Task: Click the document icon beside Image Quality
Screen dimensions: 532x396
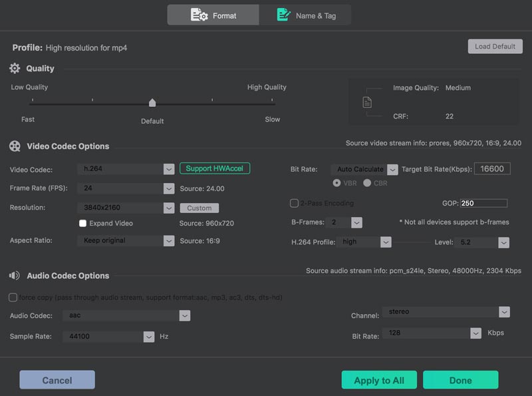Action: [x=367, y=102]
